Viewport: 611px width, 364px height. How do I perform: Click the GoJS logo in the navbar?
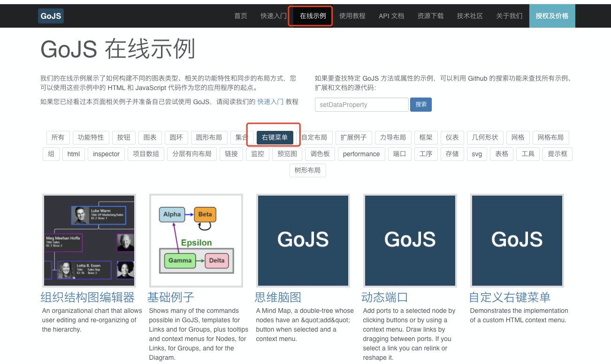(x=50, y=15)
